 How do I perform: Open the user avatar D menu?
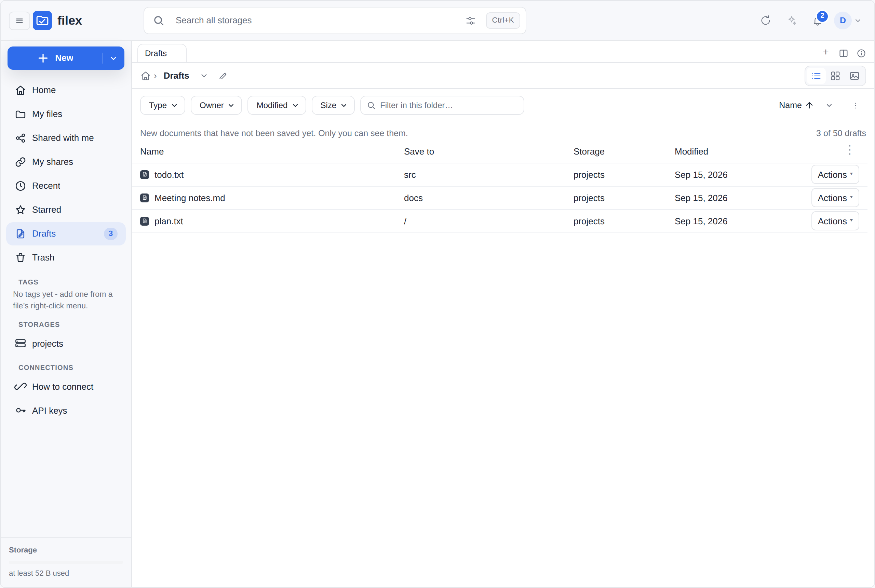point(847,21)
